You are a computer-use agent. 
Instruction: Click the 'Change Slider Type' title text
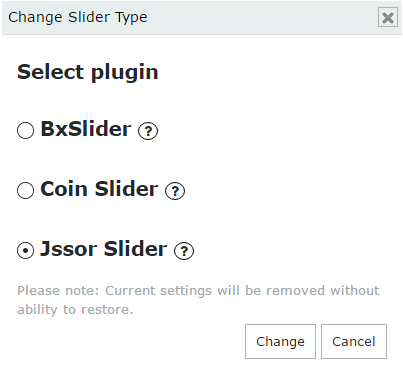coord(78,17)
